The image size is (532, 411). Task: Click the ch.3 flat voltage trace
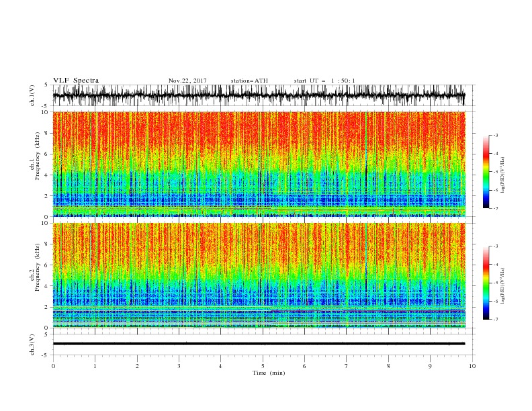(259, 344)
